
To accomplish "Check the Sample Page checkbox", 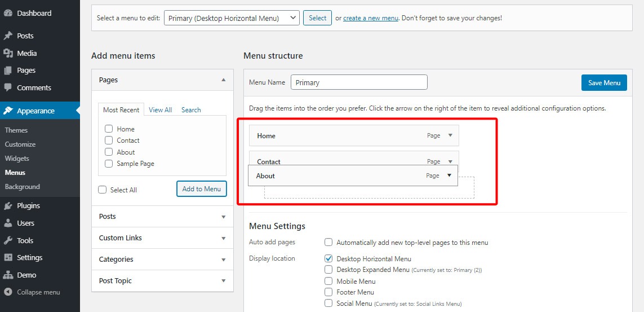I will coord(109,164).
